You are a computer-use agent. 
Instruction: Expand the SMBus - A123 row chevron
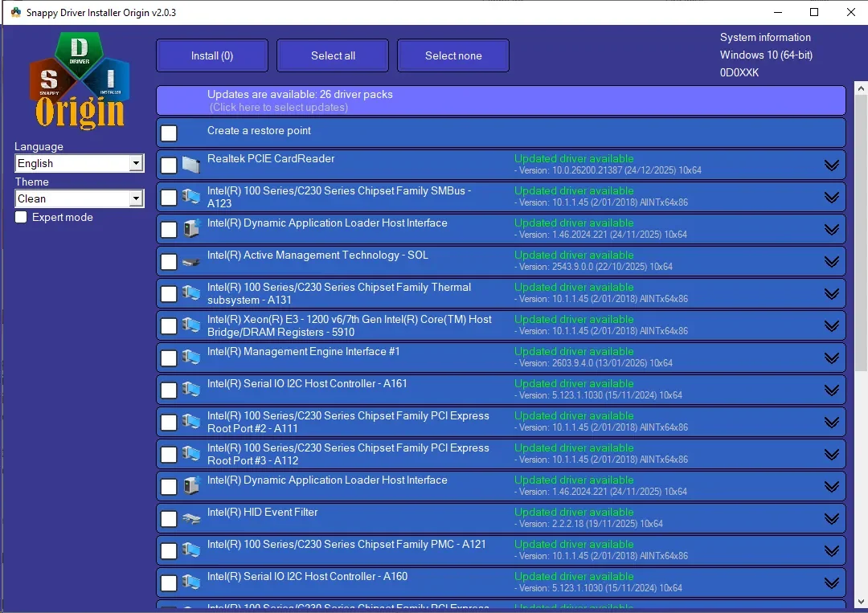[832, 197]
